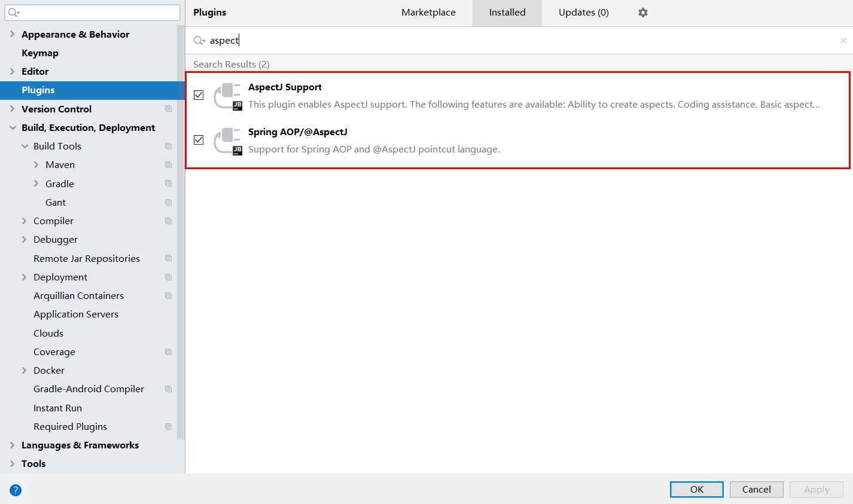Open Application Servers settings
853x504 pixels.
click(76, 314)
